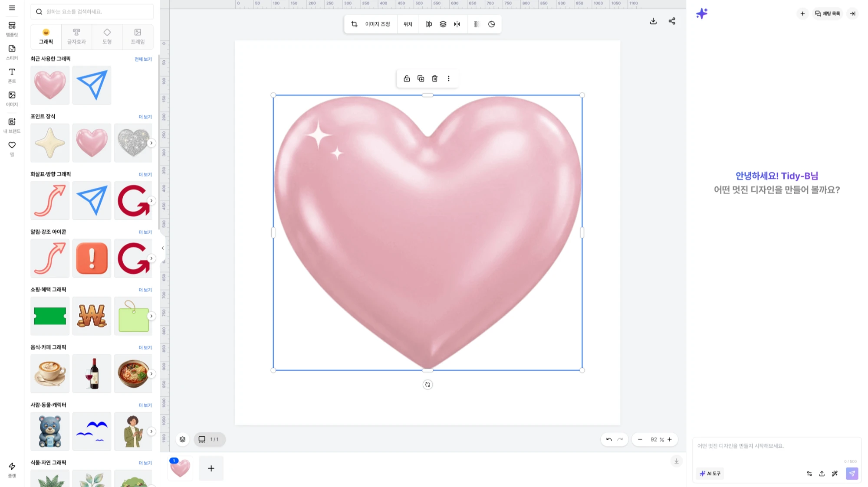Insert the orange exclamation icon graphic
This screenshot has width=868, height=487.
(x=92, y=258)
